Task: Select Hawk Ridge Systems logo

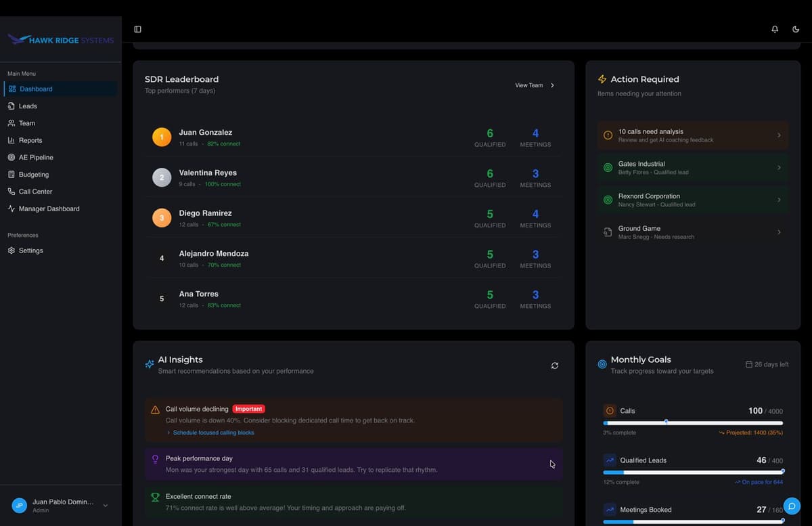Action: (x=61, y=40)
